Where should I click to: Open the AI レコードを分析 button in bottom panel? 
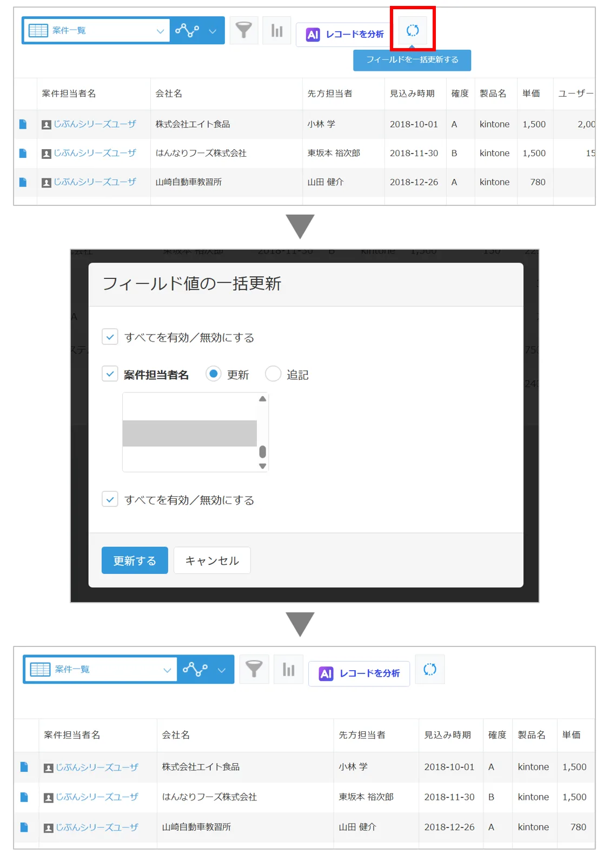click(x=359, y=674)
